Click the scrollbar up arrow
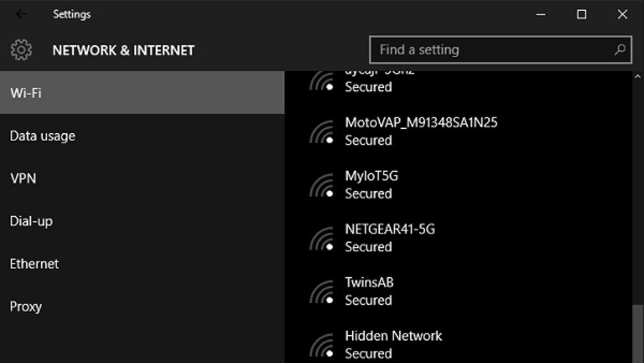The image size is (644, 363). tap(638, 77)
